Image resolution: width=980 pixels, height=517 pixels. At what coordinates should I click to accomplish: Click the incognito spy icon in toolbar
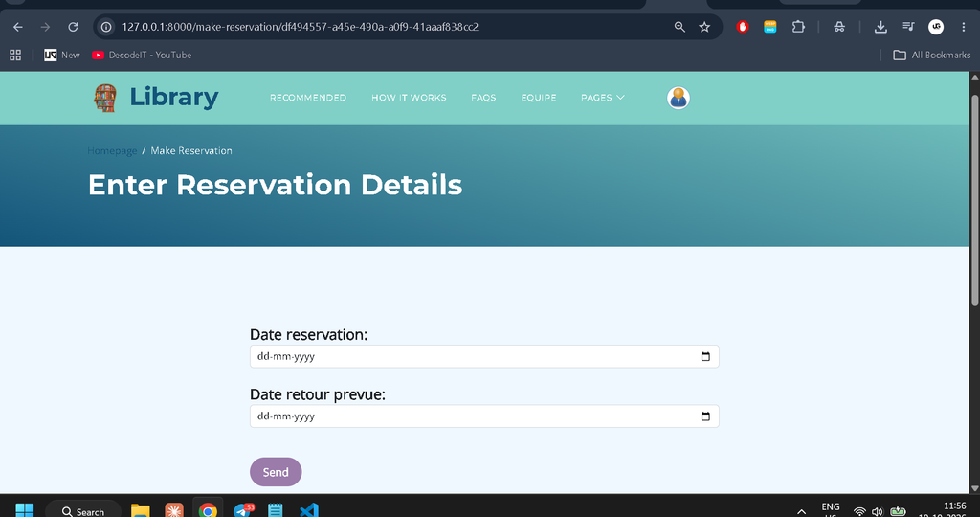[839, 27]
